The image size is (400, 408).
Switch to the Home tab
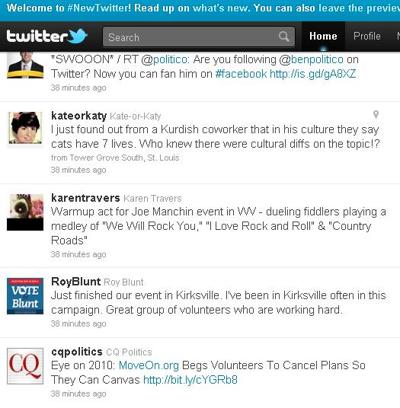pyautogui.click(x=323, y=36)
